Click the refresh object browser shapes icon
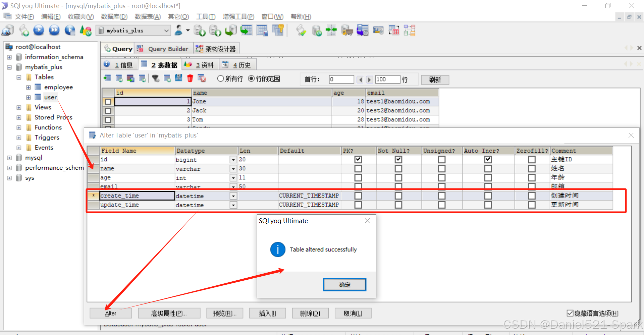Viewport: 644px width, 335px height. click(x=86, y=31)
